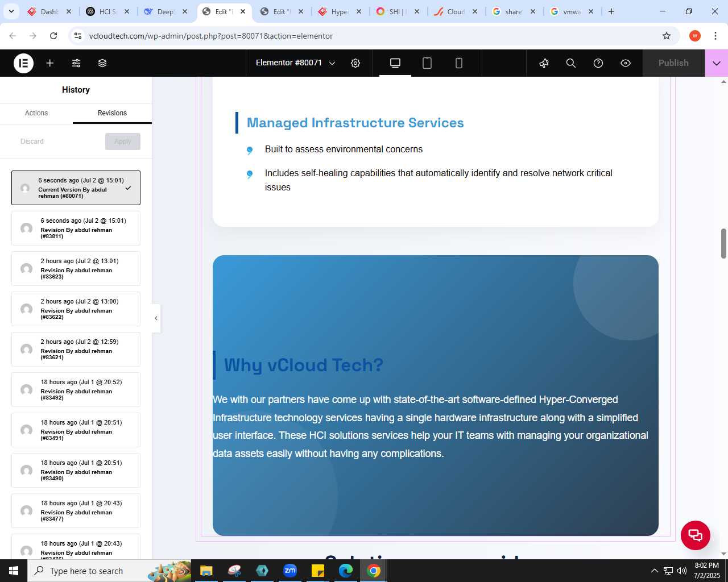Open page settings gear icon
This screenshot has height=582, width=728.
(x=355, y=63)
